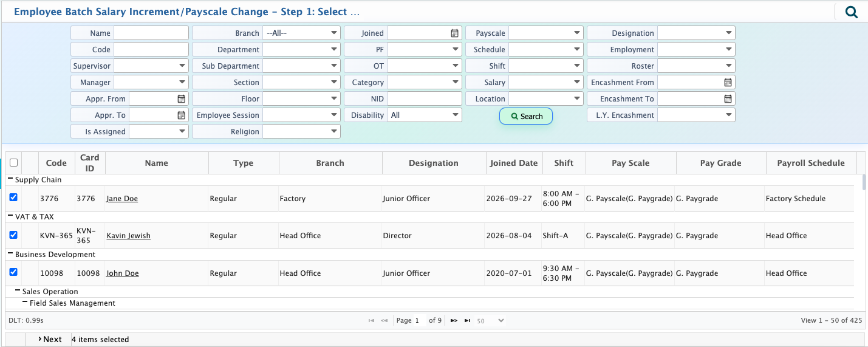
Task: Change rows-per-page dropdown showing 50
Action: [490, 320]
